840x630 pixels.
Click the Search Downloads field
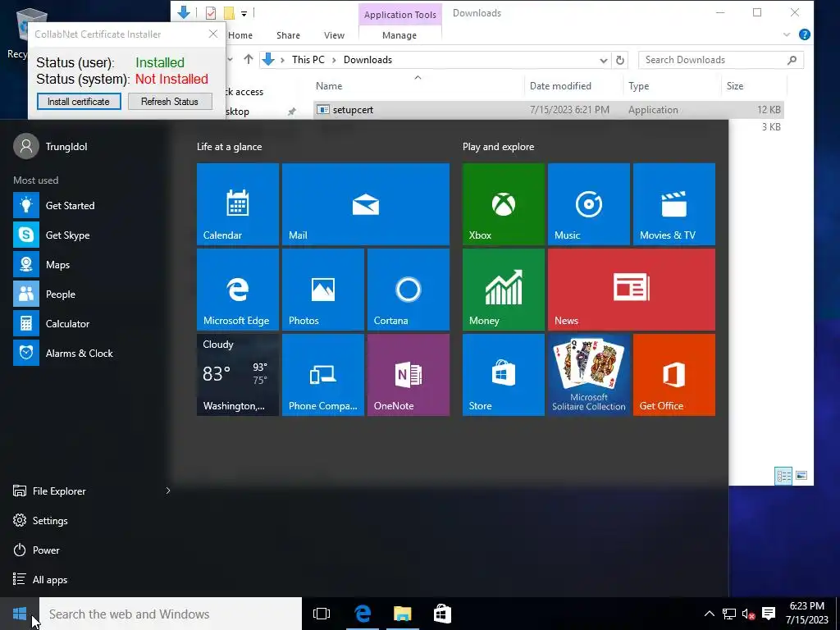click(x=720, y=60)
